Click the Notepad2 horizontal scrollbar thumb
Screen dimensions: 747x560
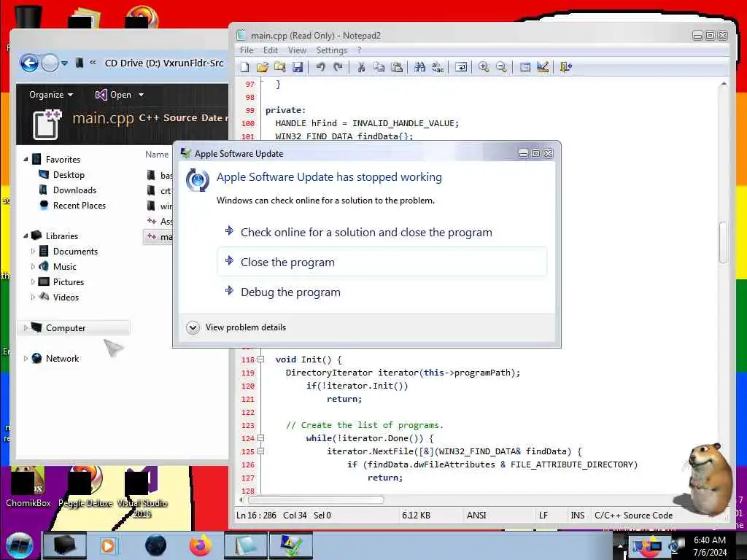tap(315, 499)
